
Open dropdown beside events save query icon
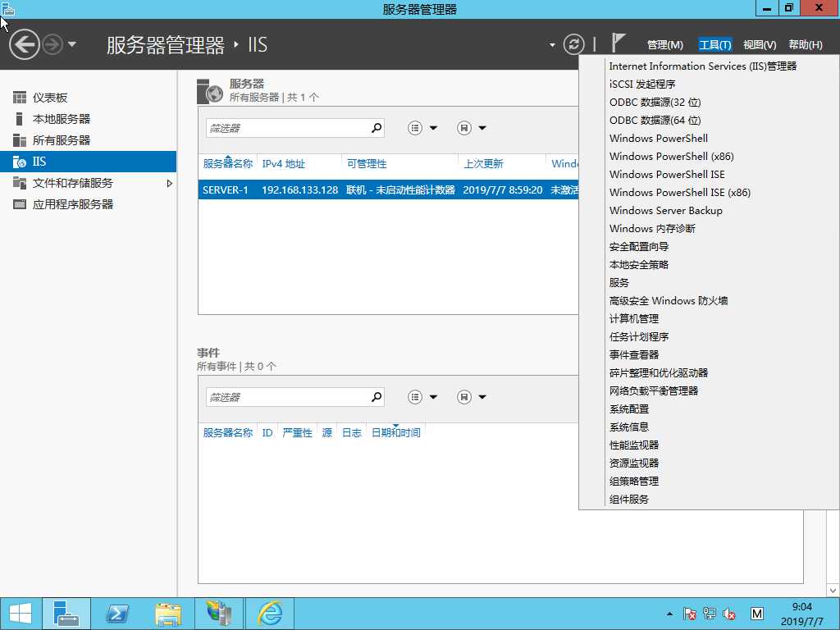482,397
